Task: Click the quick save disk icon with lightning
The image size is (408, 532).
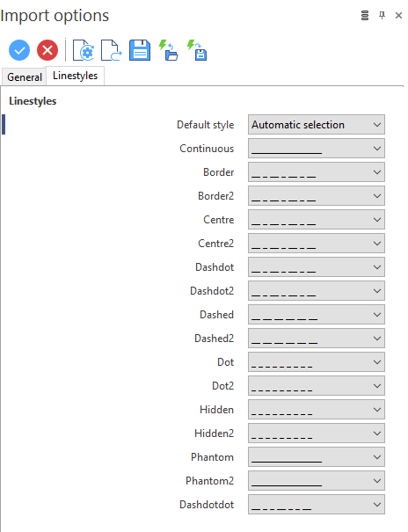Action: tap(197, 50)
